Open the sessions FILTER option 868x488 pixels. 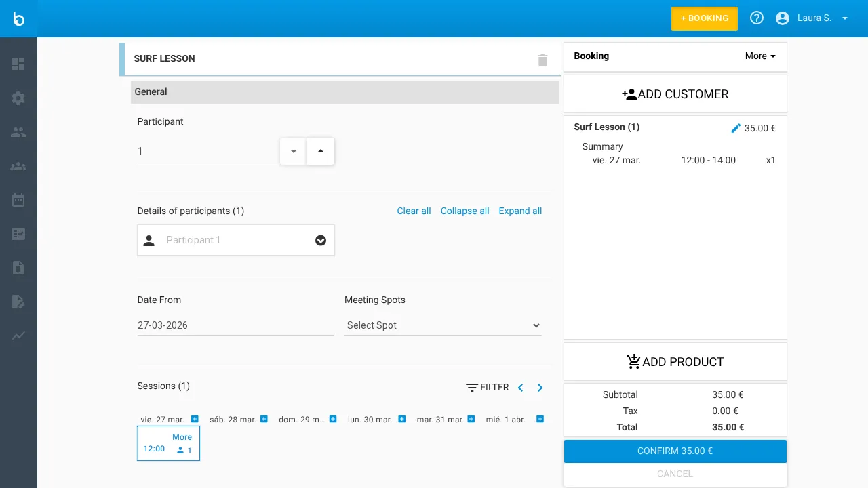pos(487,388)
